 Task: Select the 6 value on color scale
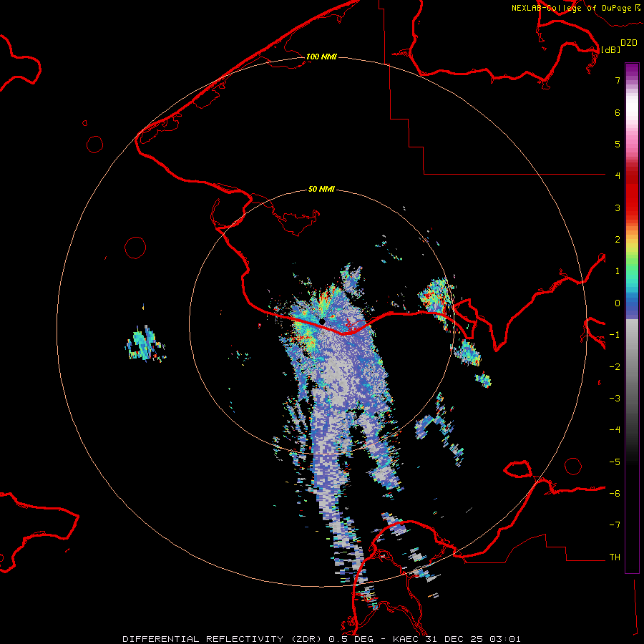pos(618,112)
